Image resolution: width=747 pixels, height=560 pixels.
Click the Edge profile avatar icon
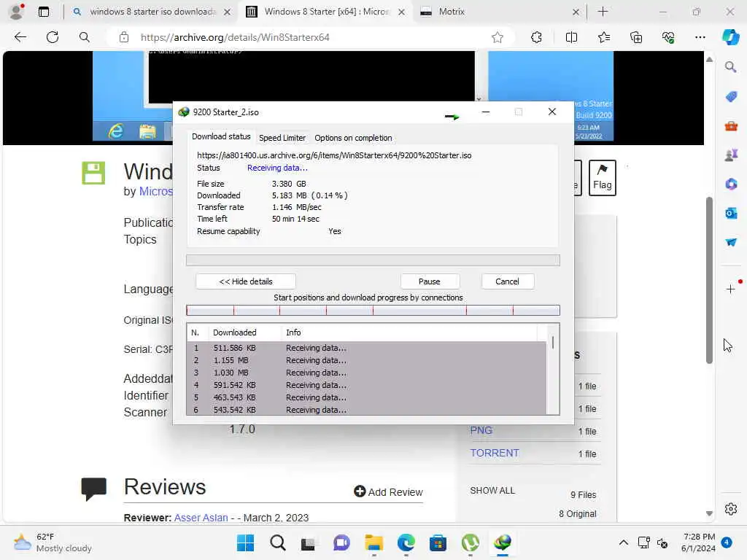(x=16, y=12)
